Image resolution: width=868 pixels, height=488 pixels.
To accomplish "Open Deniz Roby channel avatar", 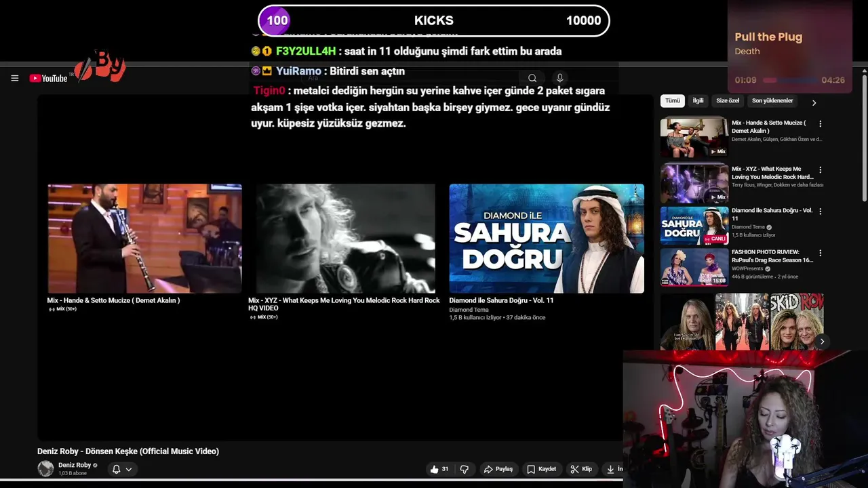I will tap(45, 468).
